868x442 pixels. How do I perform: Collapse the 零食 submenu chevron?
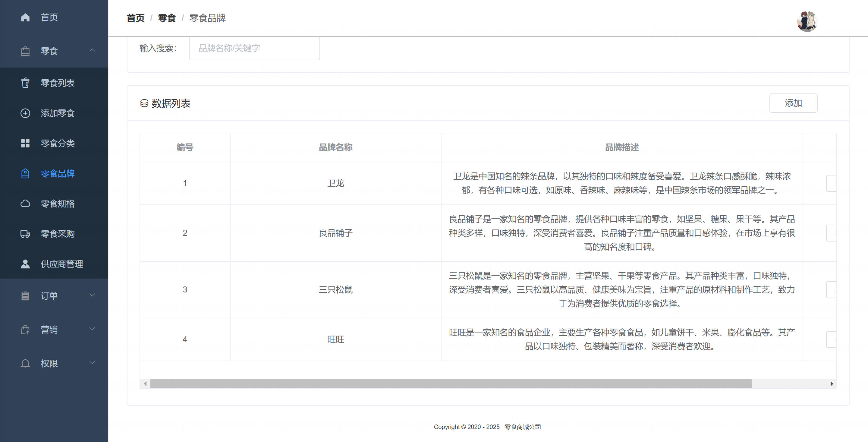(92, 51)
